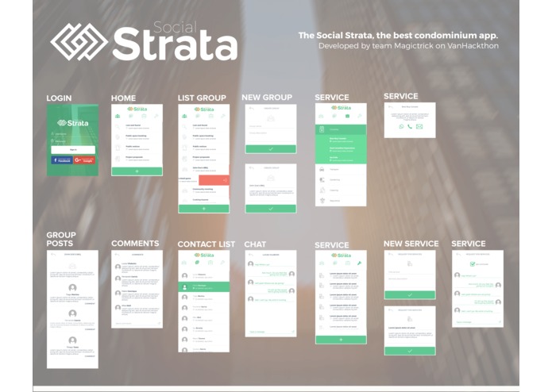Select the chat bubble tab on Home screen
552x392 pixels.
tap(130, 116)
